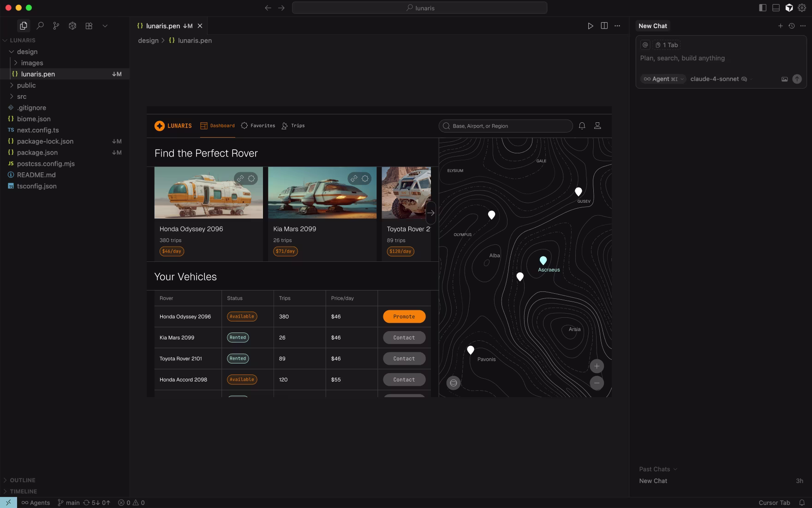Open the Trips tab in Lunaris
The width and height of the screenshot is (812, 508).
[293, 126]
